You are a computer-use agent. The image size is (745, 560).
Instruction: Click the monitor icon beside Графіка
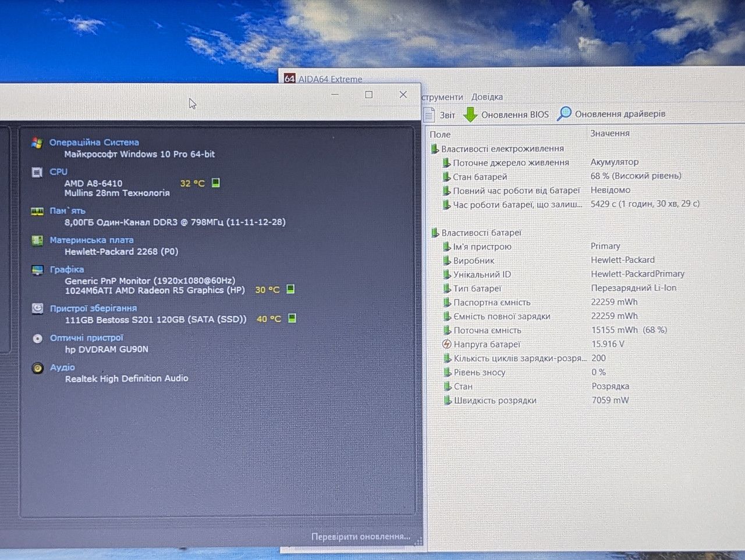click(37, 270)
